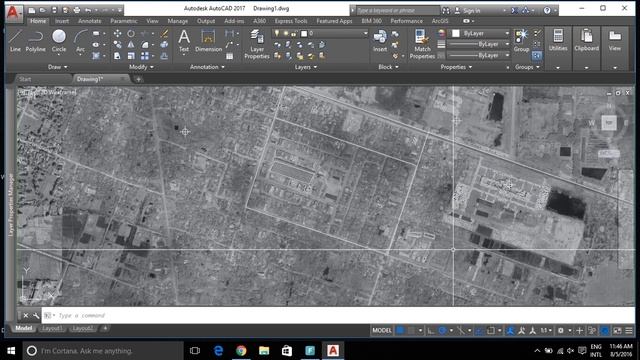This screenshot has width=640, height=360.
Task: Select the Line drawing tool
Action: click(x=15, y=41)
